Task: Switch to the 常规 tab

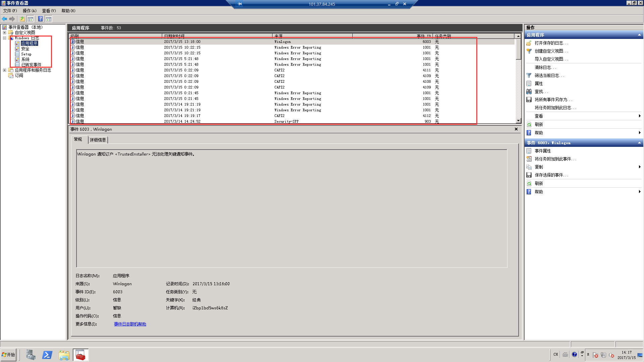Action: point(78,139)
